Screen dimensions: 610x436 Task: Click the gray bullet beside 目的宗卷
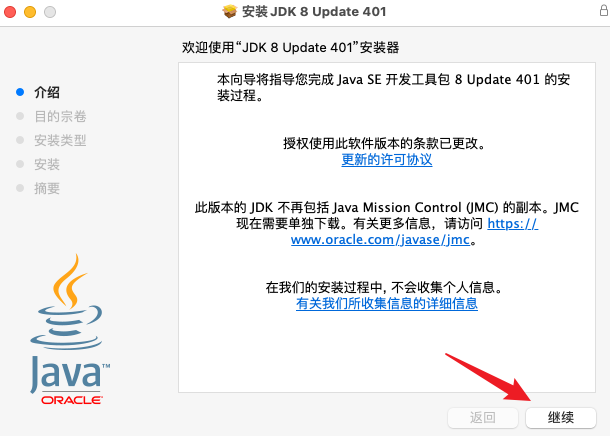point(20,116)
